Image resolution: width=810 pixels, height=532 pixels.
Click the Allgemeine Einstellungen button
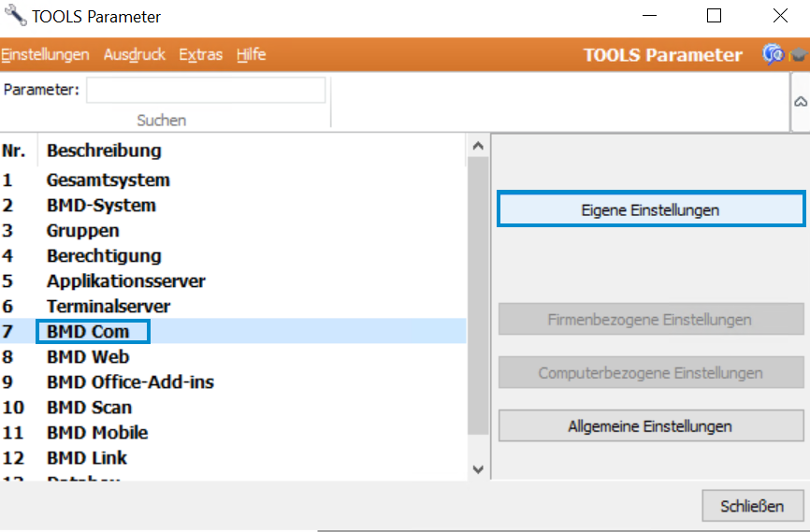tap(651, 425)
